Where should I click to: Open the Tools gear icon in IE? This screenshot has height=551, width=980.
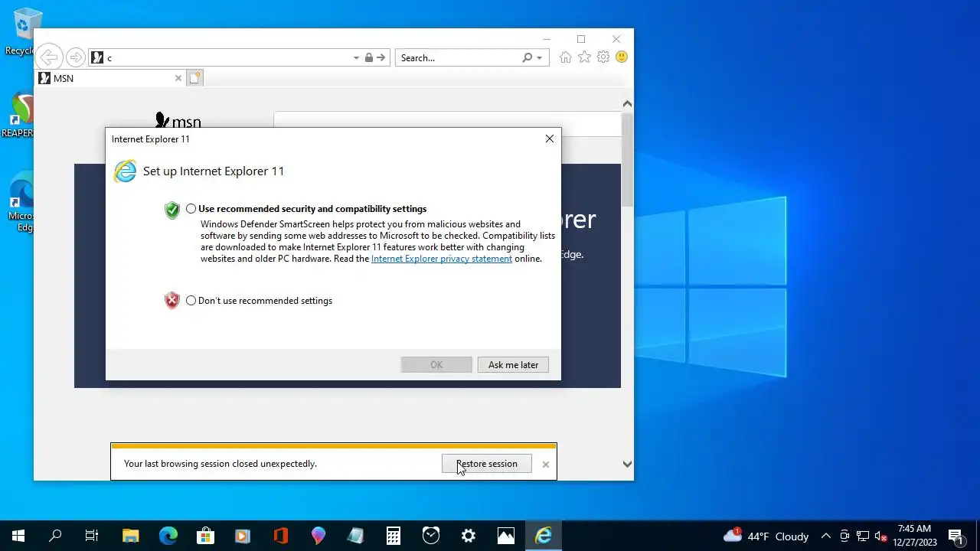tap(603, 57)
